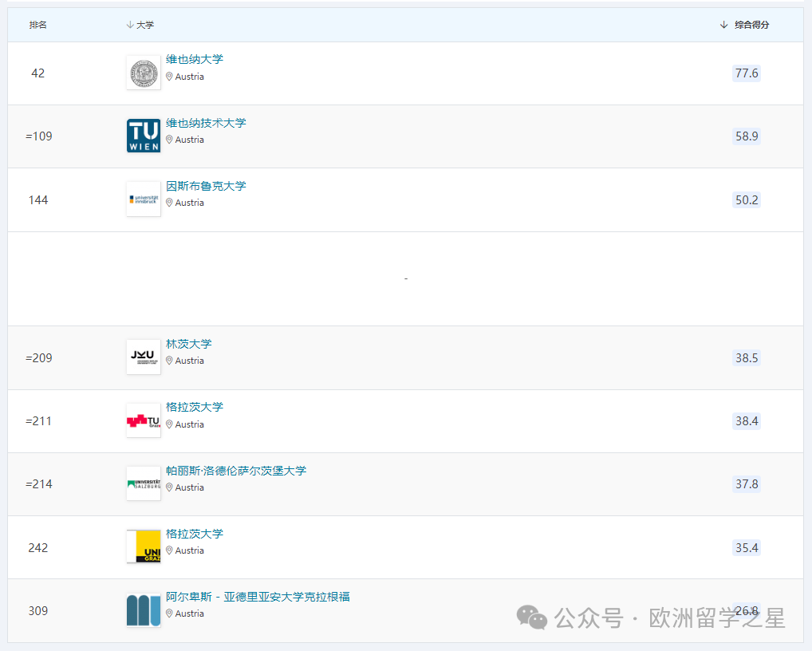Click location pin under 帕丽斯·洛德伦萨尔茨堡大学
812x651 pixels.
169,487
